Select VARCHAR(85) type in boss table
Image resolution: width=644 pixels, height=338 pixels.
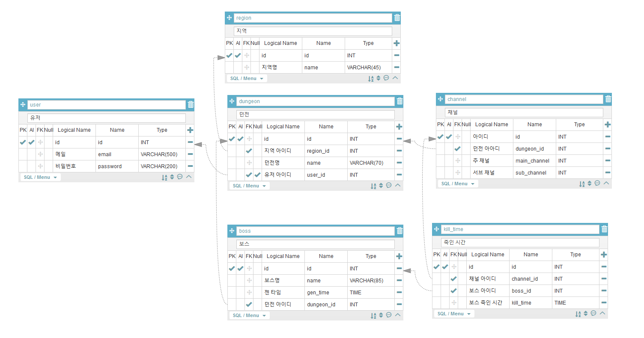point(371,280)
